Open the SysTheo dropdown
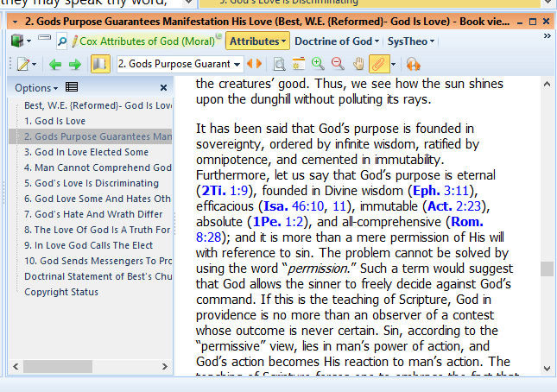This screenshot has height=392, width=557. click(411, 41)
